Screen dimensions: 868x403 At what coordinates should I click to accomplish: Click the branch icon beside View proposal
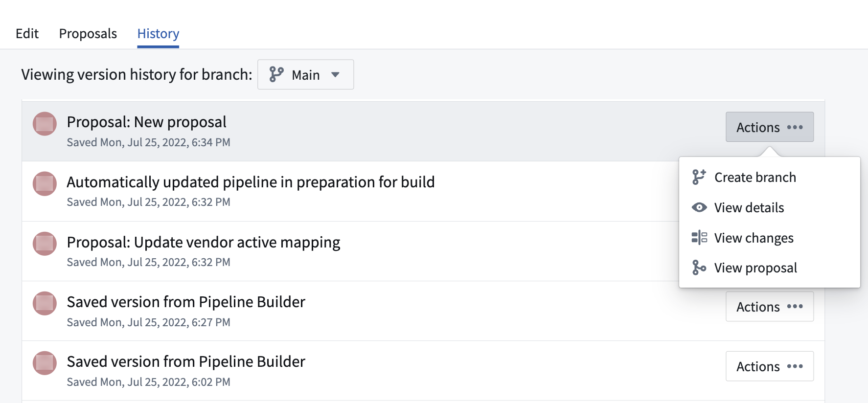pos(698,268)
